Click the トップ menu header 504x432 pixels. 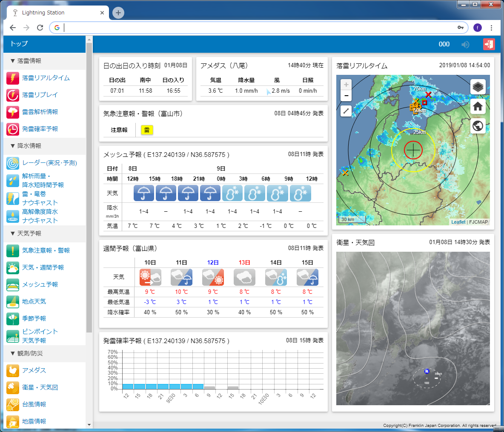19,44
